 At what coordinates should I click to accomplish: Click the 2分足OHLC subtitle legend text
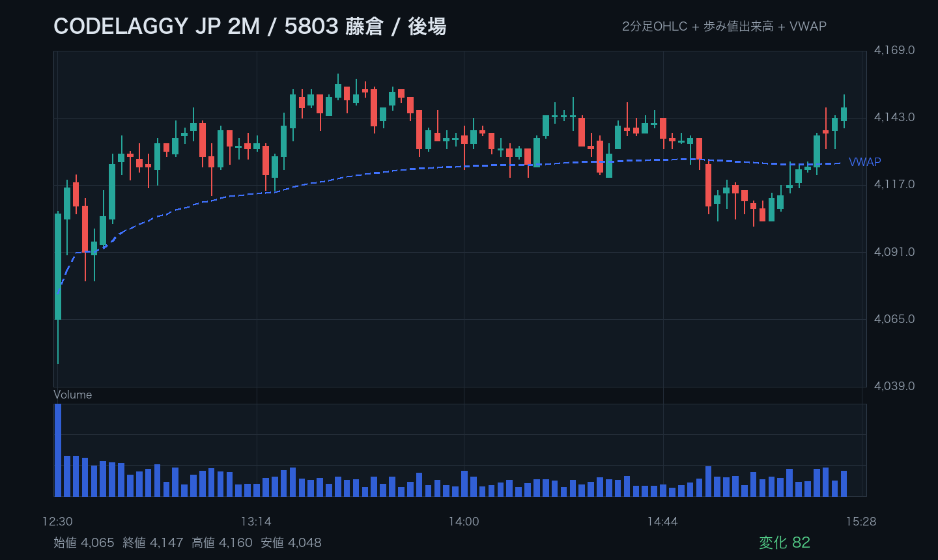coord(655,27)
